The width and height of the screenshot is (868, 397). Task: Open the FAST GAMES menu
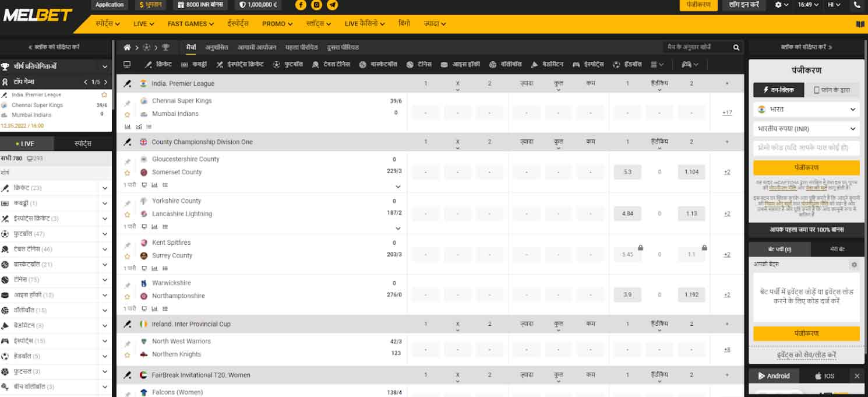coord(190,24)
